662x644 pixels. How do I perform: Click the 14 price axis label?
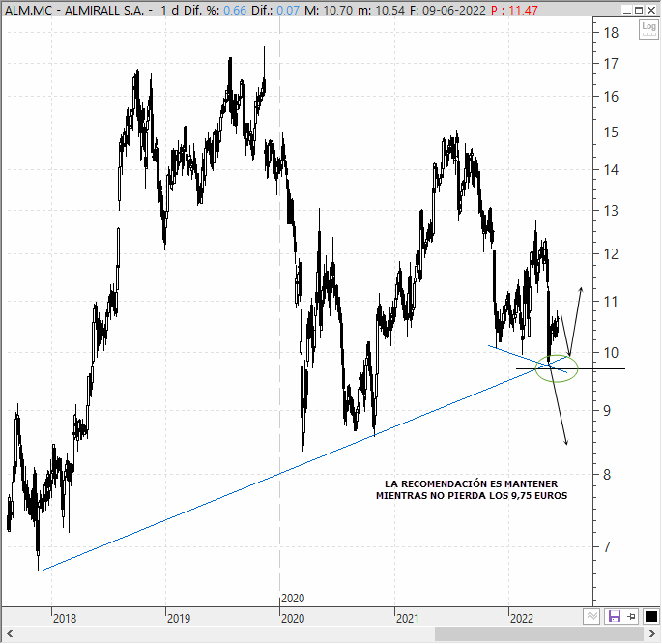click(611, 170)
